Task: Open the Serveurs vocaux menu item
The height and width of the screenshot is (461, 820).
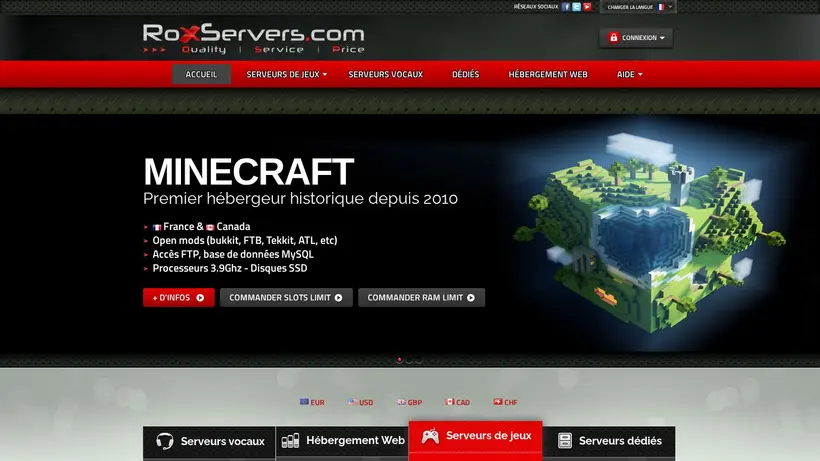Action: coord(385,74)
